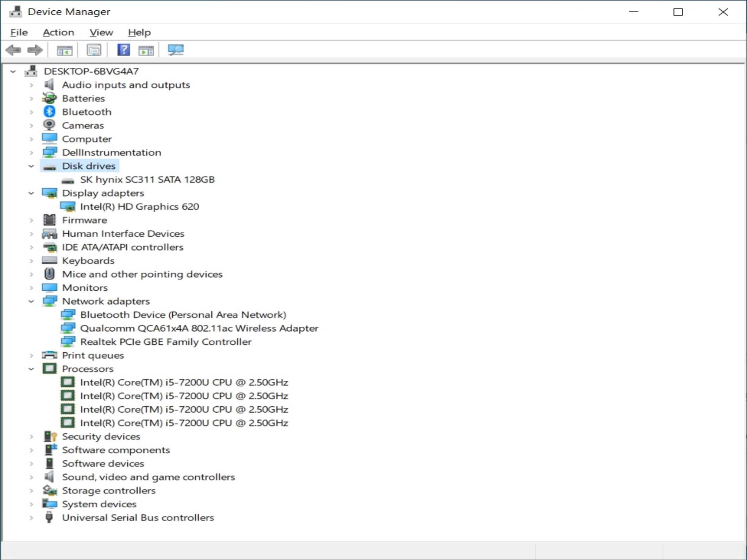Viewport: 747px width, 560px height.
Task: Expand the Software devices node
Action: (31, 463)
